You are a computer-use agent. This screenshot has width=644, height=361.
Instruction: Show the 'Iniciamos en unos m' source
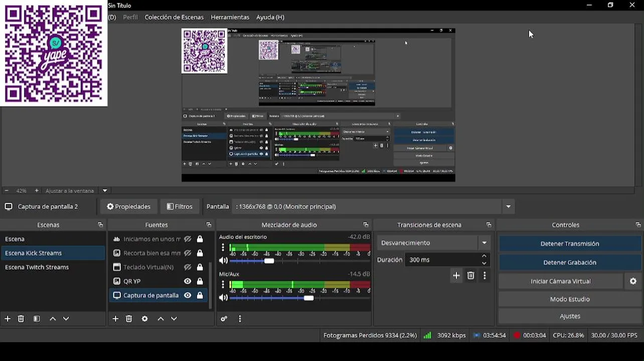click(x=188, y=239)
